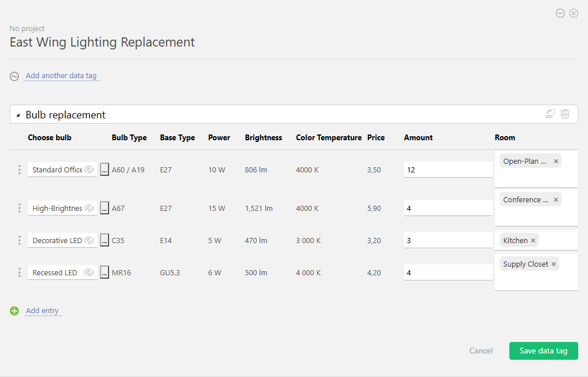Grab the drag handle for High-Brightness row
The height and width of the screenshot is (377, 588).
[x=20, y=208]
